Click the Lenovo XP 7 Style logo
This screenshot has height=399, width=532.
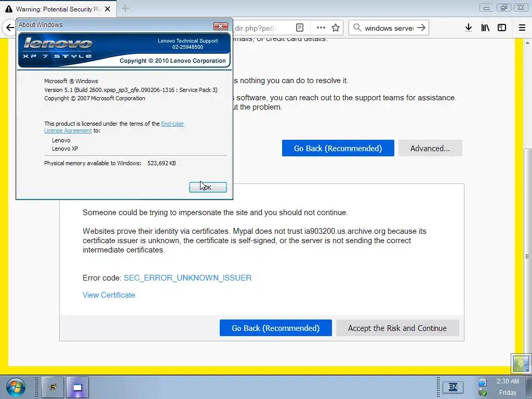click(58, 47)
